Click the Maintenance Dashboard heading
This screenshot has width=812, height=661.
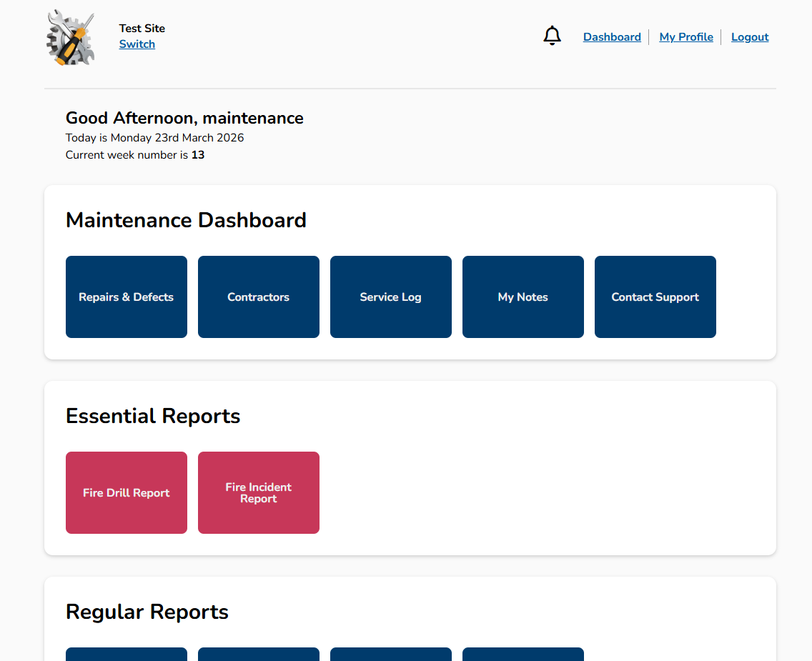(x=186, y=220)
